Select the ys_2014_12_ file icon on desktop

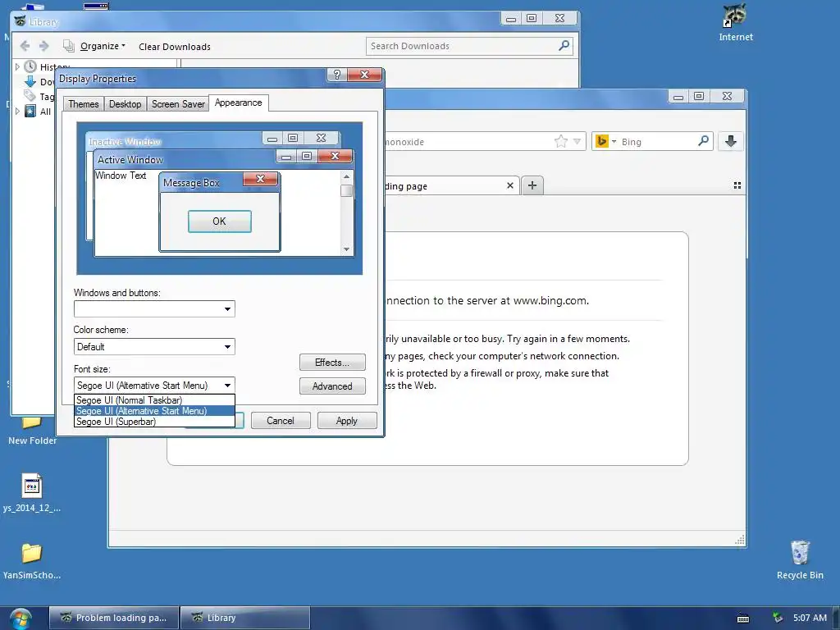coord(32,493)
